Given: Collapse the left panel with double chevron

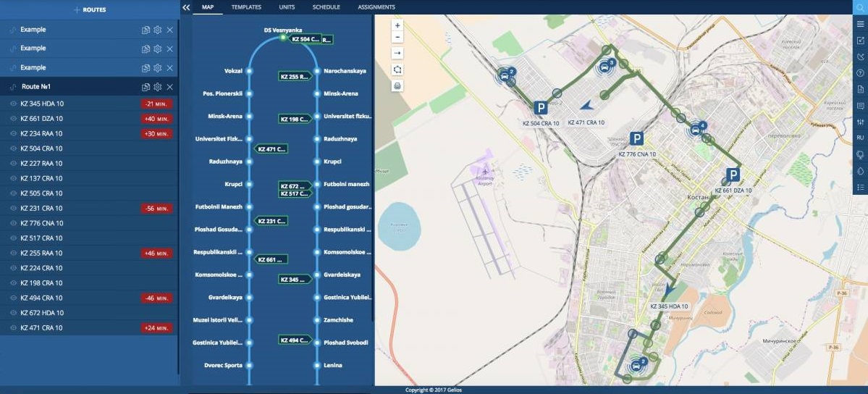Looking at the screenshot, I should coord(186,7).
